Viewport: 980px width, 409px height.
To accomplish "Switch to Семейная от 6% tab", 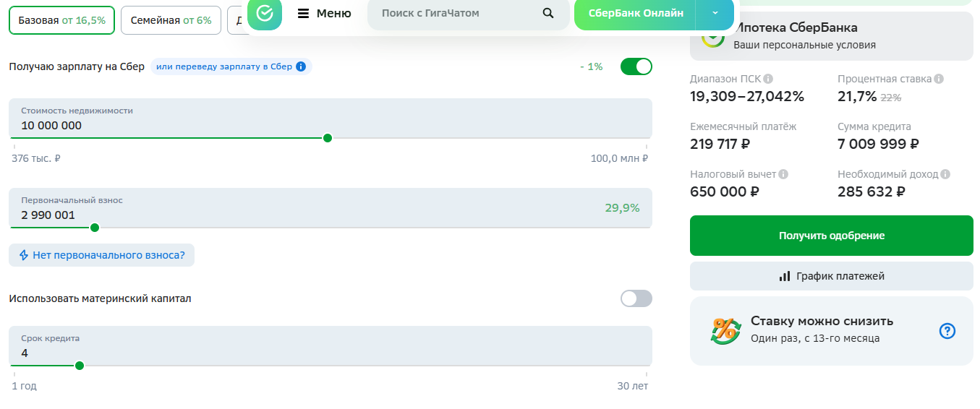I will pos(171,20).
